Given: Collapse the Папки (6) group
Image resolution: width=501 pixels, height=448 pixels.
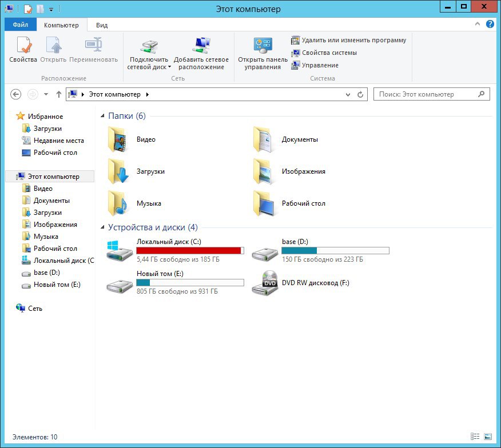Looking at the screenshot, I should pyautogui.click(x=102, y=115).
